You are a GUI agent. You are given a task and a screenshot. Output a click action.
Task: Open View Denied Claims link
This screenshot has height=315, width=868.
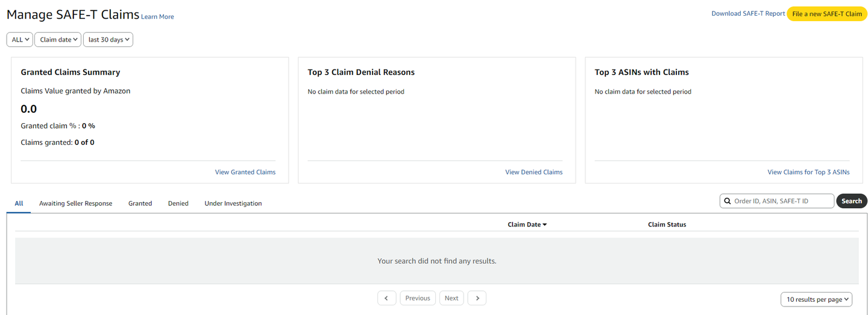(x=533, y=172)
